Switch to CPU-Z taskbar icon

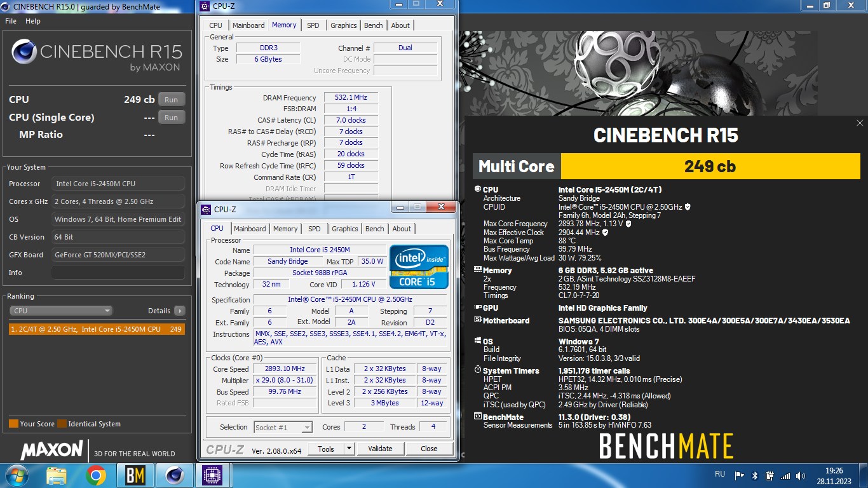212,475
